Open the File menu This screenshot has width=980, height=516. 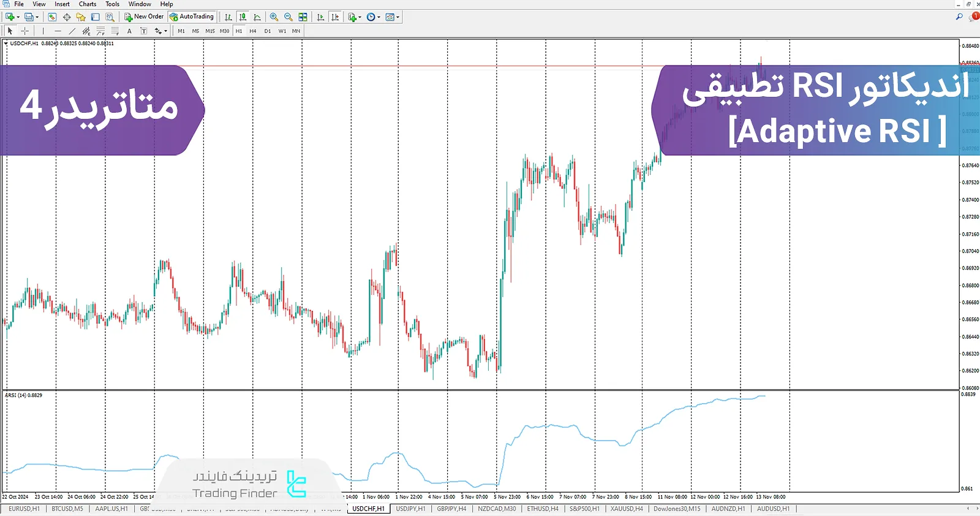tap(19, 4)
